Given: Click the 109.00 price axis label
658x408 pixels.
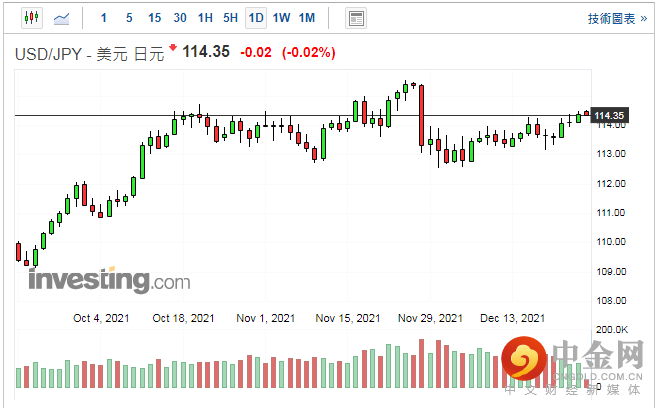Looking at the screenshot, I should tap(611, 272).
